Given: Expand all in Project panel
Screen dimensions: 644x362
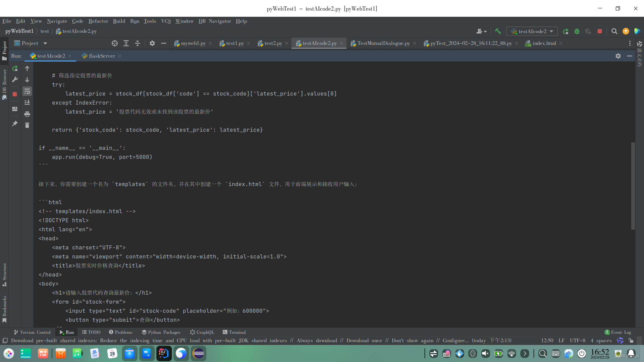Looking at the screenshot, I should tap(126, 43).
